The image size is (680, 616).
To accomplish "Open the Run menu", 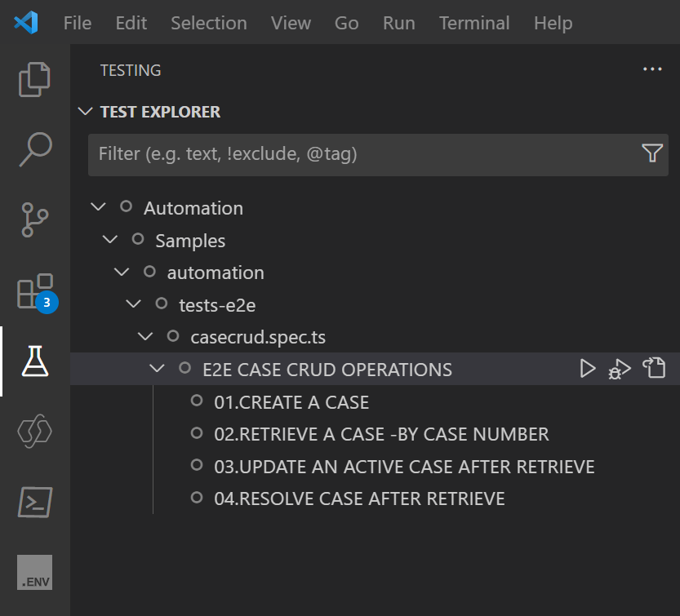I will [399, 23].
